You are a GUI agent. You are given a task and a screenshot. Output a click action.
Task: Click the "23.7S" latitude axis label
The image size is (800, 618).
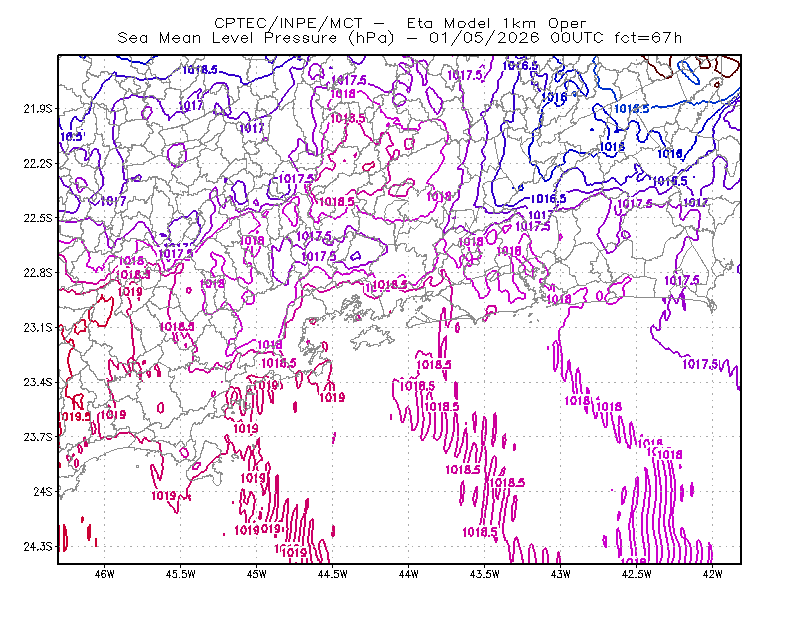38,437
